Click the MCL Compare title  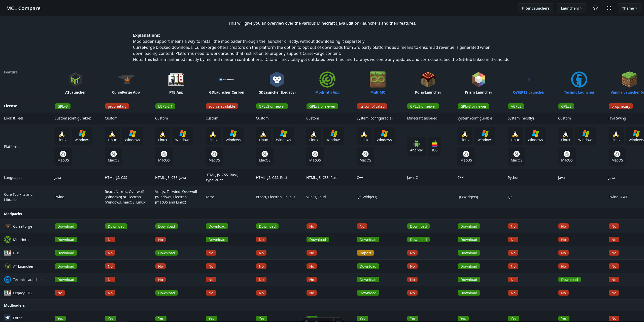coord(23,8)
